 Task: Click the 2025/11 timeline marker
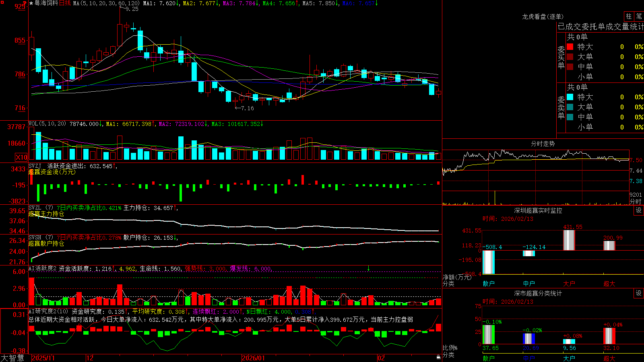pos(43,358)
